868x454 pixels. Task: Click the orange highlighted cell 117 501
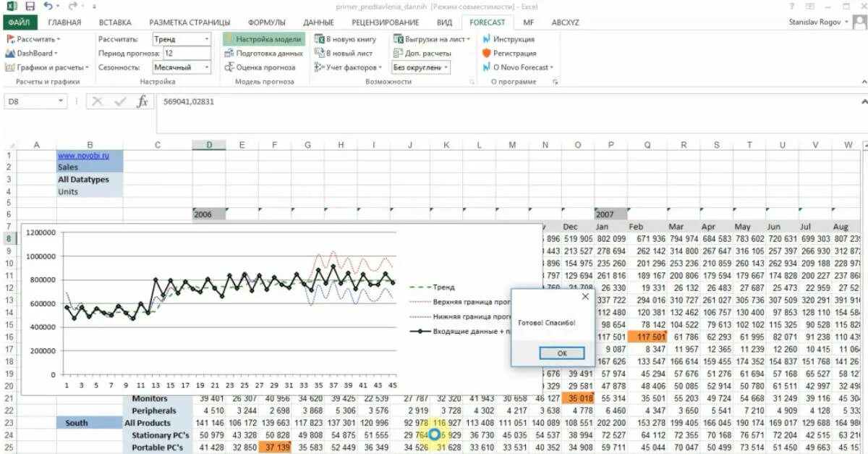click(x=646, y=337)
